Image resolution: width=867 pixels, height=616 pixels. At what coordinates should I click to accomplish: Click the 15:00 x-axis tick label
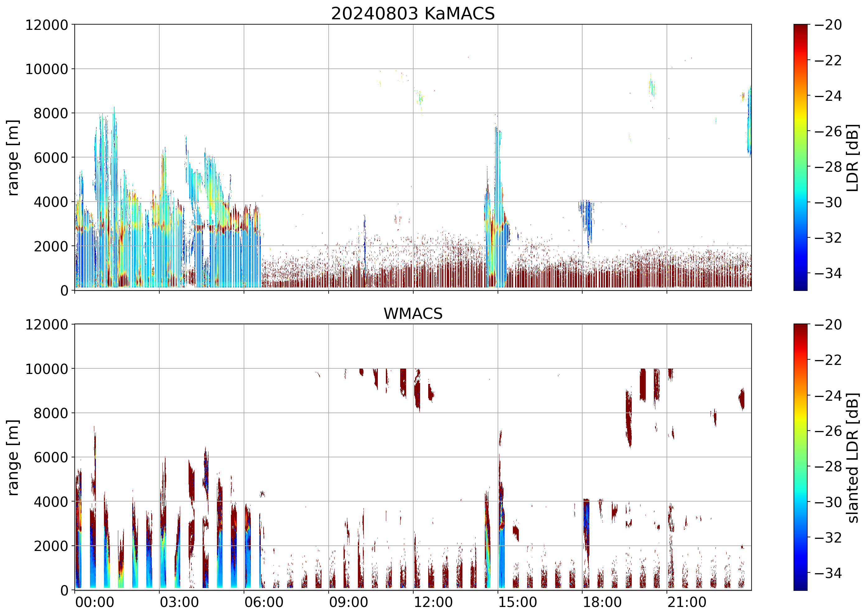[518, 602]
